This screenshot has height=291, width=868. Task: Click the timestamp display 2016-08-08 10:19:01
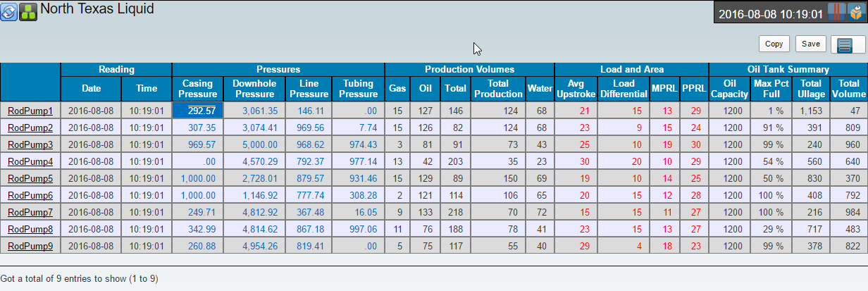[771, 13]
